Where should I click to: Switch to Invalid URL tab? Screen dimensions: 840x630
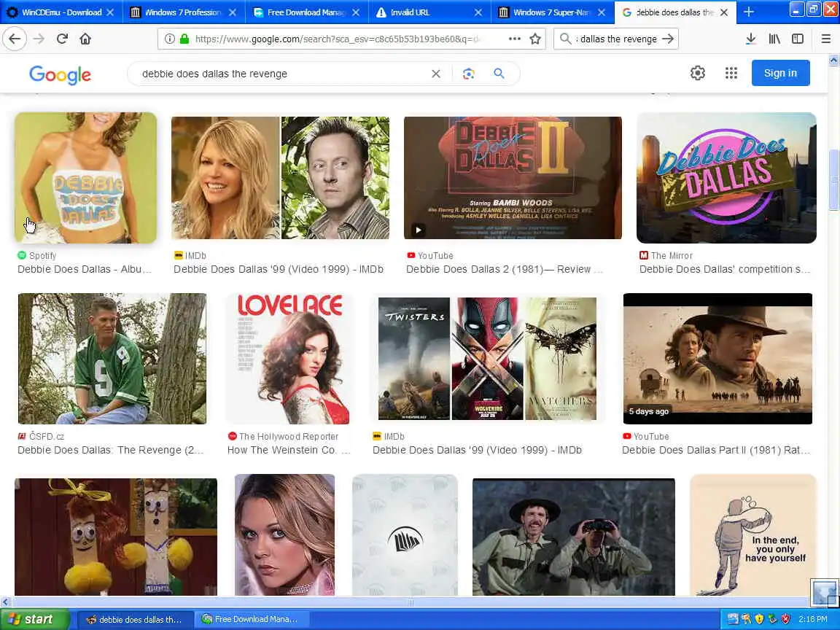click(x=429, y=12)
